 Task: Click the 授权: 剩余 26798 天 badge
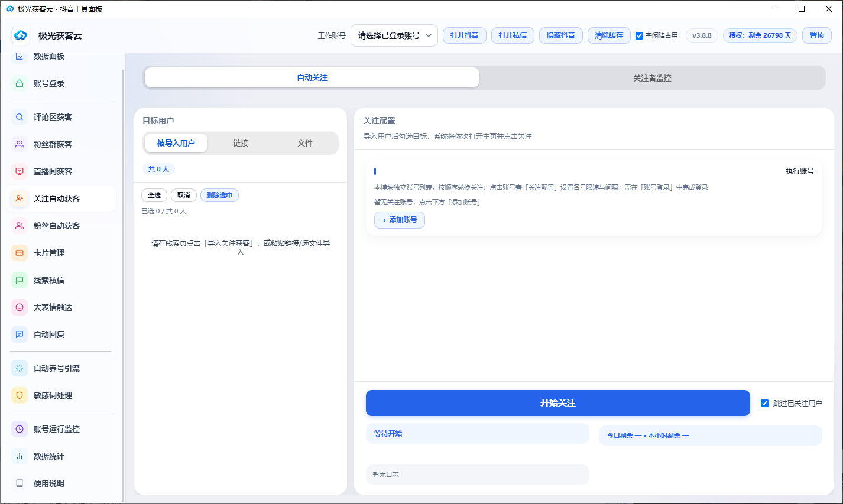(x=760, y=35)
